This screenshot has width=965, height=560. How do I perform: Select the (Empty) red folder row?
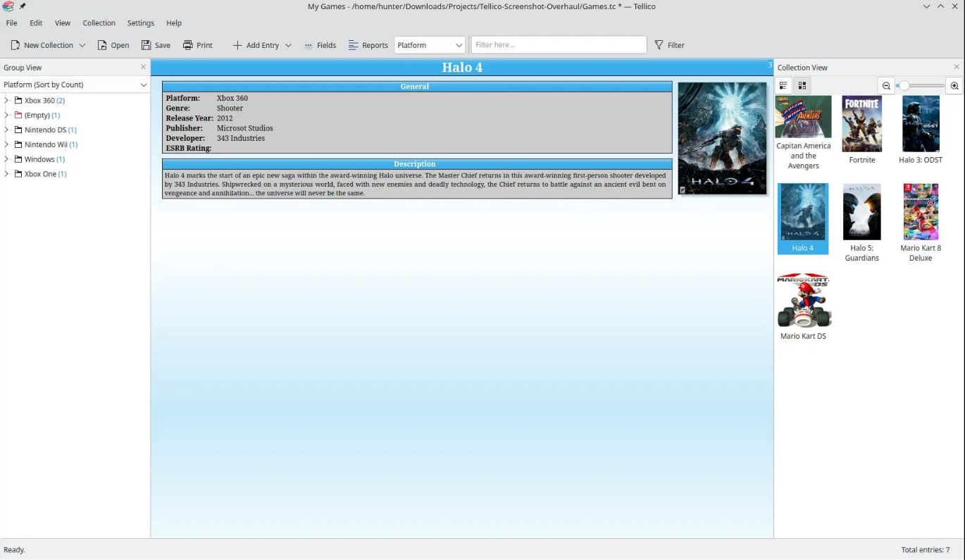coord(37,116)
